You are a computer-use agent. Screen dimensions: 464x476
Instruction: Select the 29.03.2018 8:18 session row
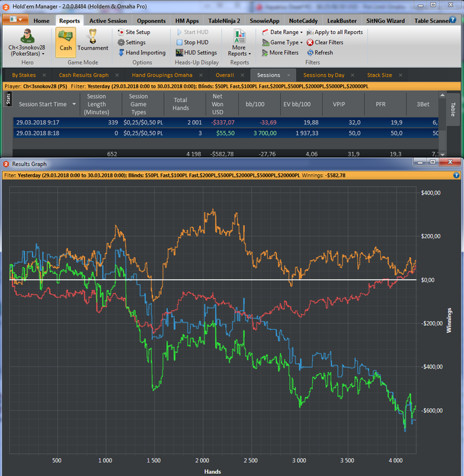(226, 133)
